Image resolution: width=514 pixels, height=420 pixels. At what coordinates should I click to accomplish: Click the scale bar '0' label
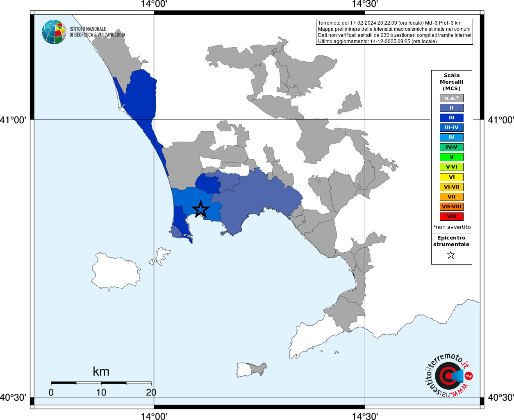pyautogui.click(x=51, y=392)
